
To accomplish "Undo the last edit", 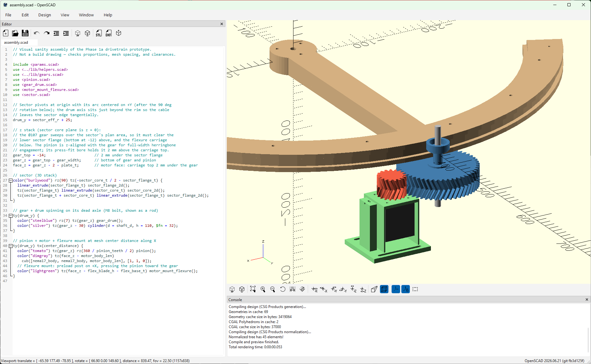I will coord(36,33).
